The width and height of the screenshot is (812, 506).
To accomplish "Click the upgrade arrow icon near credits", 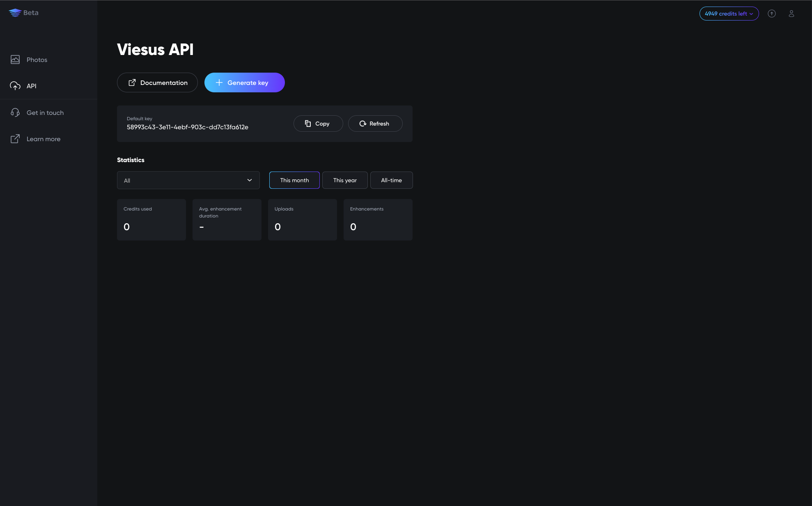I will pos(772,14).
